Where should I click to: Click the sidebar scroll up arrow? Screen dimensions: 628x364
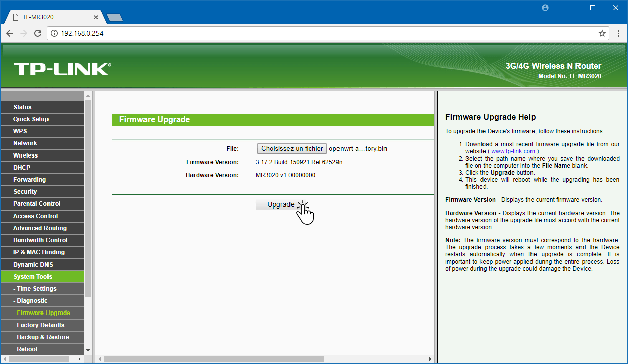tap(88, 96)
